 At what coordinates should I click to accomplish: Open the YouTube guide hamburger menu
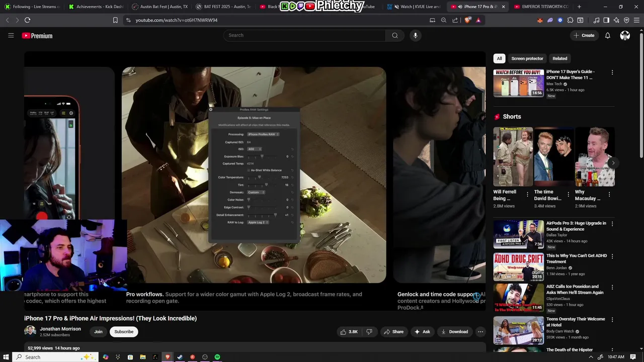coord(11,35)
